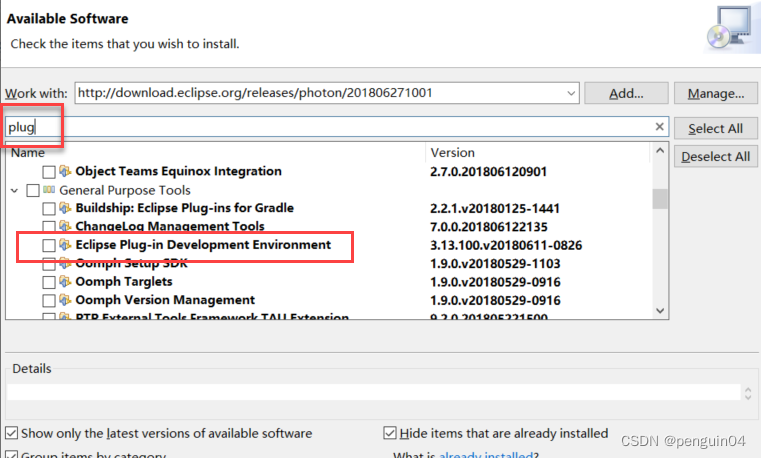Check the General Purpose Tools category checkbox
Viewport: 761px width, 458px height.
[x=33, y=190]
